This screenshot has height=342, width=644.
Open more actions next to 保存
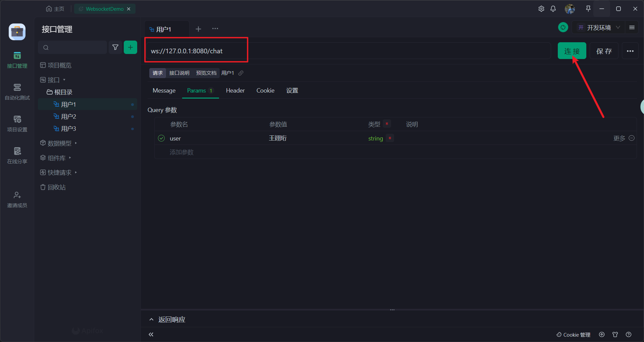[630, 51]
